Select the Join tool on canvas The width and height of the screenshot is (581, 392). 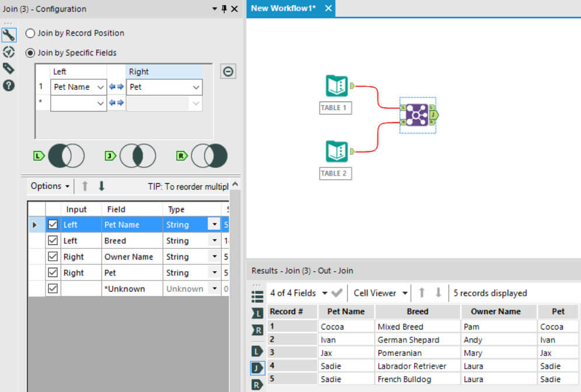416,115
